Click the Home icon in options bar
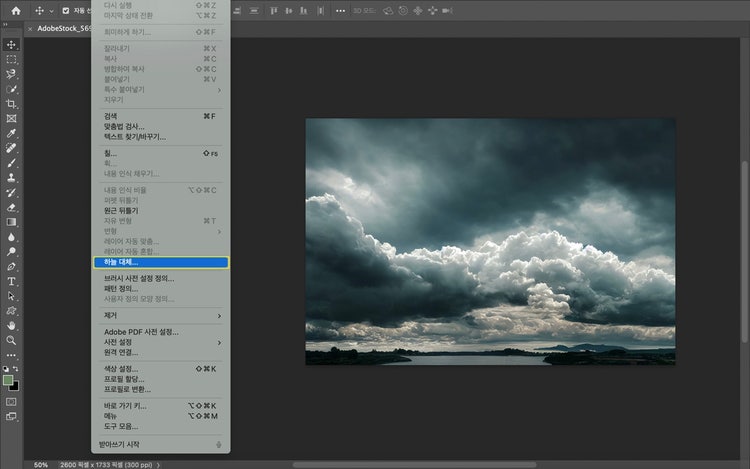 pos(15,10)
